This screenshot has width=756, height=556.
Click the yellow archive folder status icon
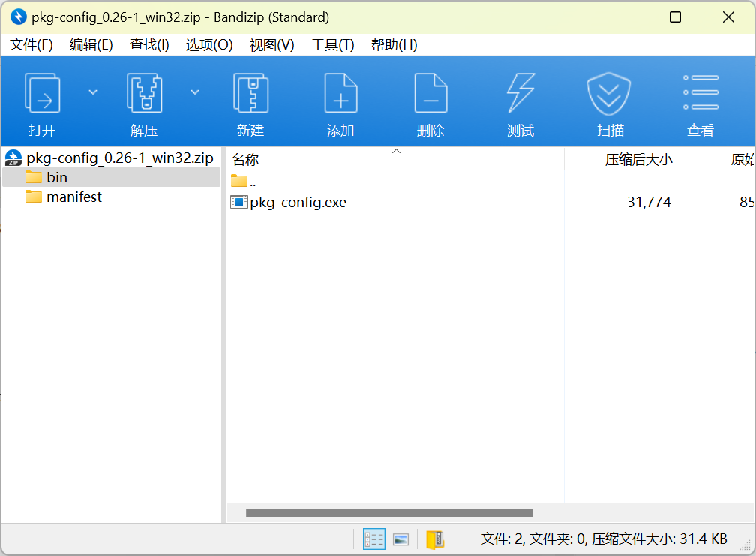435,539
